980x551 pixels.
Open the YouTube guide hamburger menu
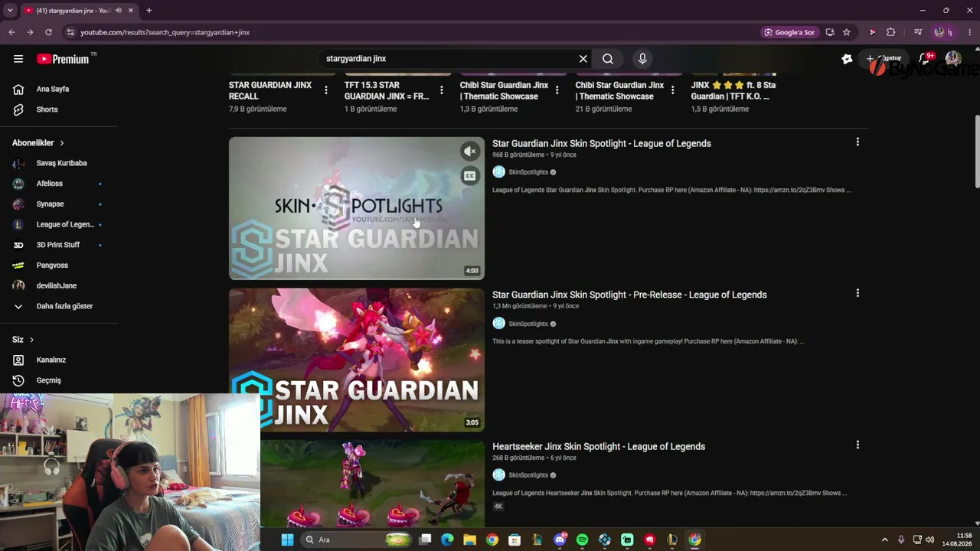(x=18, y=59)
